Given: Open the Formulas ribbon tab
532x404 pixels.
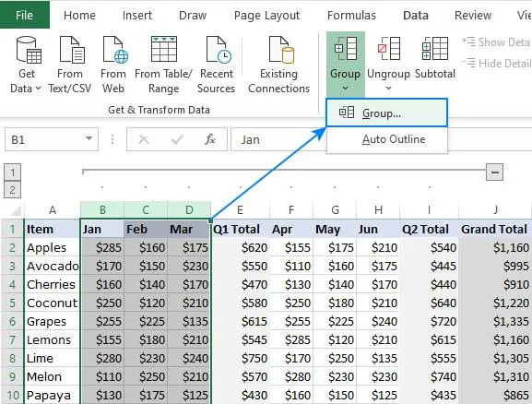Looking at the screenshot, I should (x=351, y=16).
